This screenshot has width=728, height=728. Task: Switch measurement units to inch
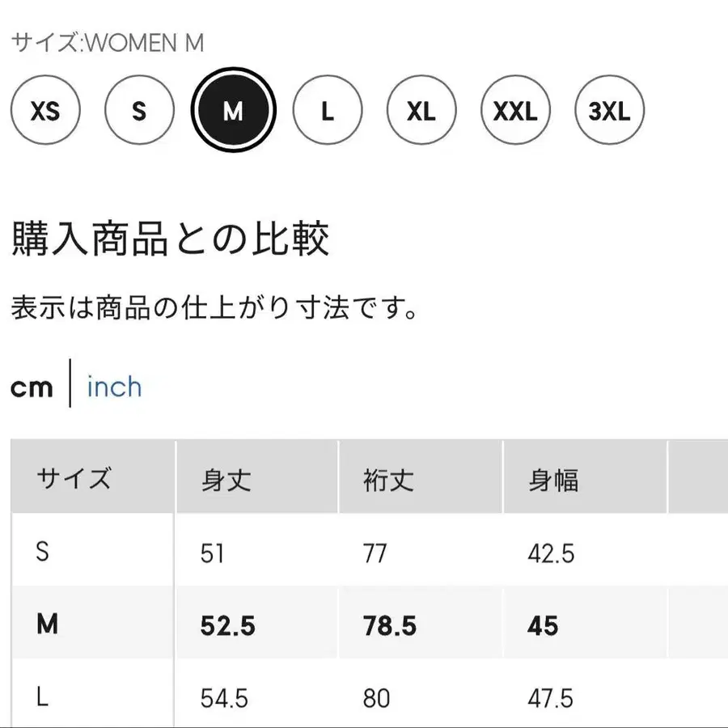[x=114, y=387]
